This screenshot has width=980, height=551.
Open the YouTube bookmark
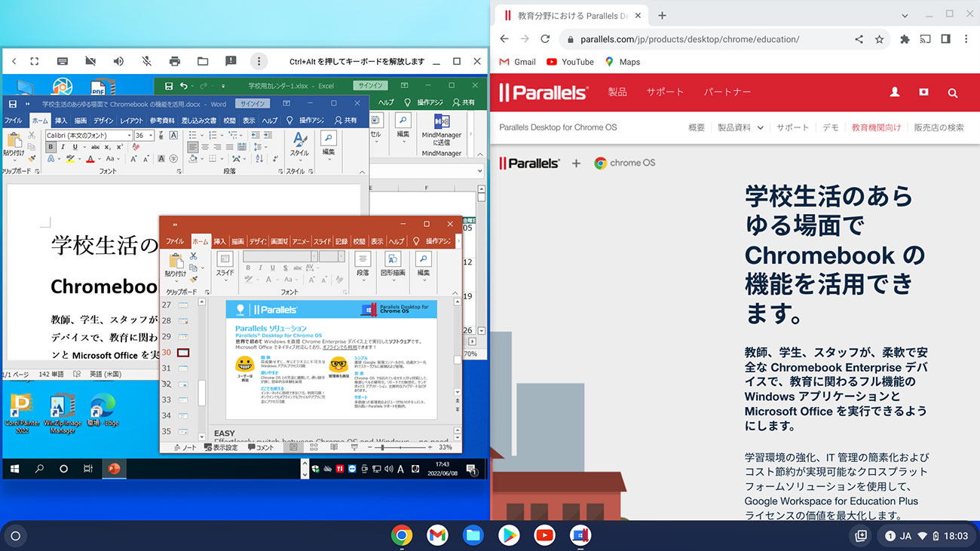570,62
